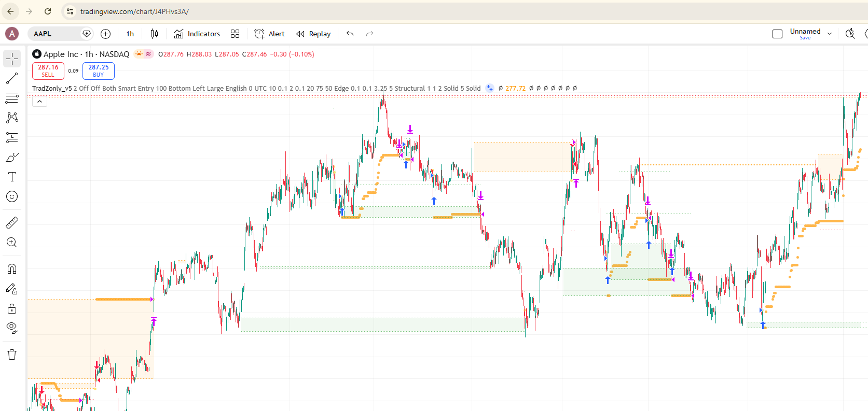The height and width of the screenshot is (411, 868).
Task: Click the -0.30 (-0.10%) change value
Action: [x=292, y=54]
